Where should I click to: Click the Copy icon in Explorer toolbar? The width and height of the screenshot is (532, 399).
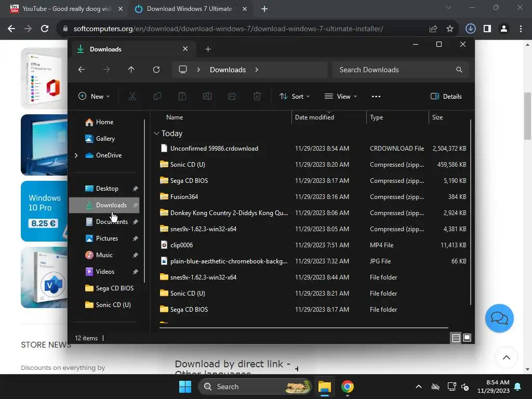pyautogui.click(x=157, y=96)
